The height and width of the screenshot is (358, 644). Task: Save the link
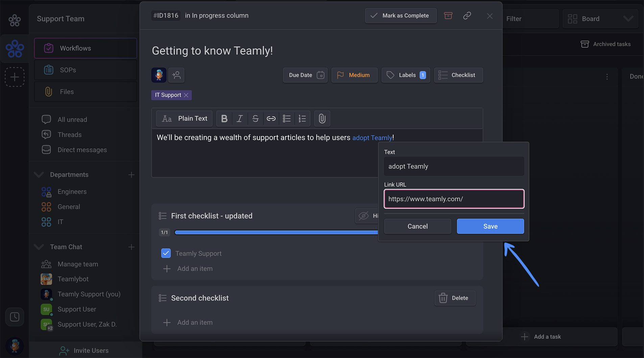click(490, 226)
